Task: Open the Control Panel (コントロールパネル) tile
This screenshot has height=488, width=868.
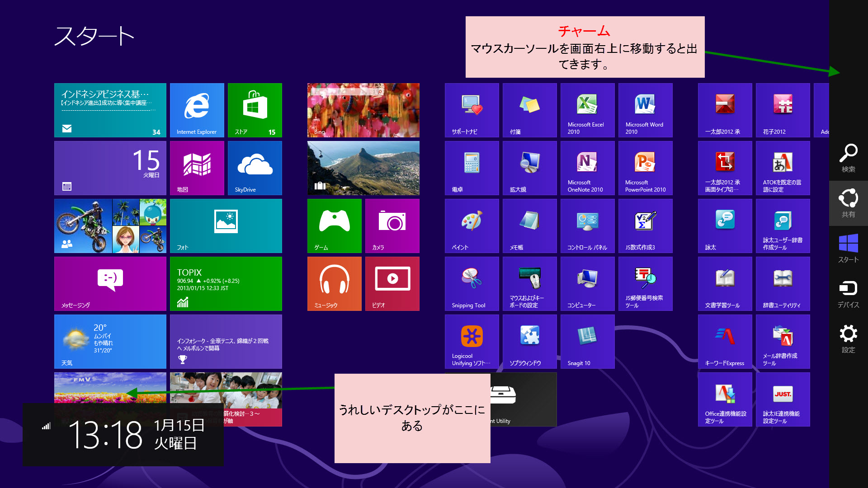Action: pos(587,225)
